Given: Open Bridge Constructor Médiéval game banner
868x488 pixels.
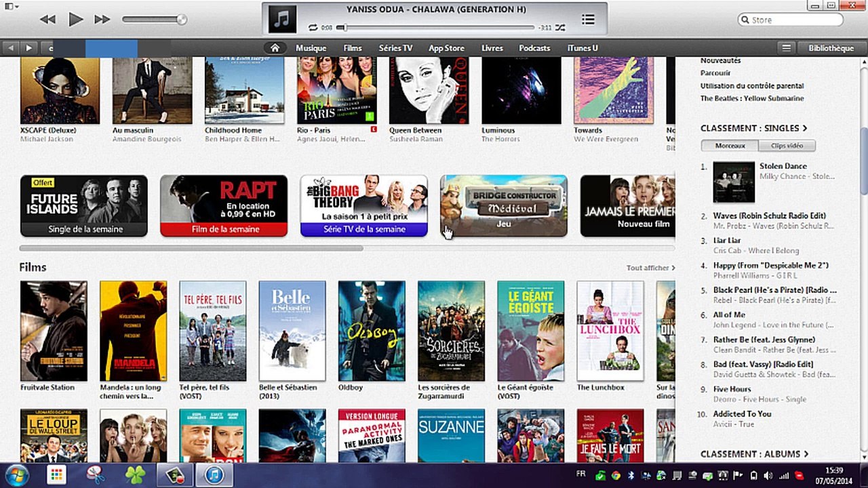Looking at the screenshot, I should [x=504, y=206].
